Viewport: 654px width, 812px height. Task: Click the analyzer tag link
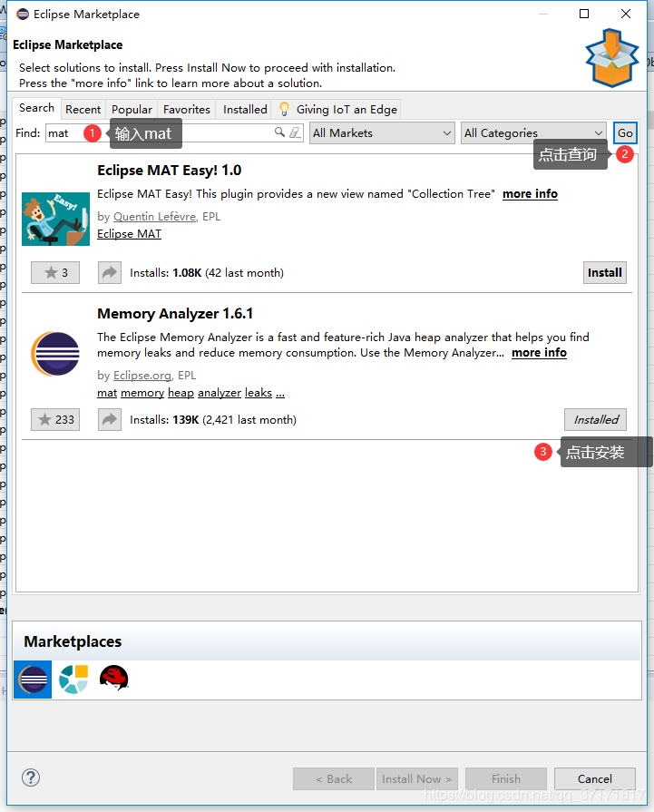[220, 393]
